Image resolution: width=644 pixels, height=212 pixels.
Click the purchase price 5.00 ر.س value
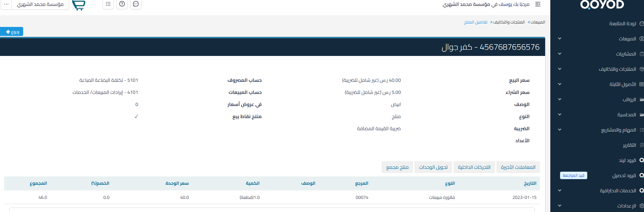(x=373, y=92)
